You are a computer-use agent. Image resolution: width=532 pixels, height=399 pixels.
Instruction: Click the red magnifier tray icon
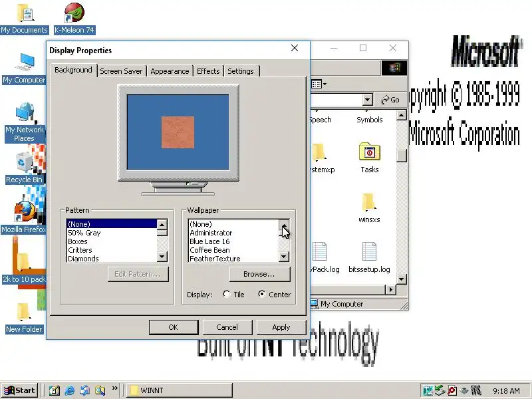click(452, 391)
